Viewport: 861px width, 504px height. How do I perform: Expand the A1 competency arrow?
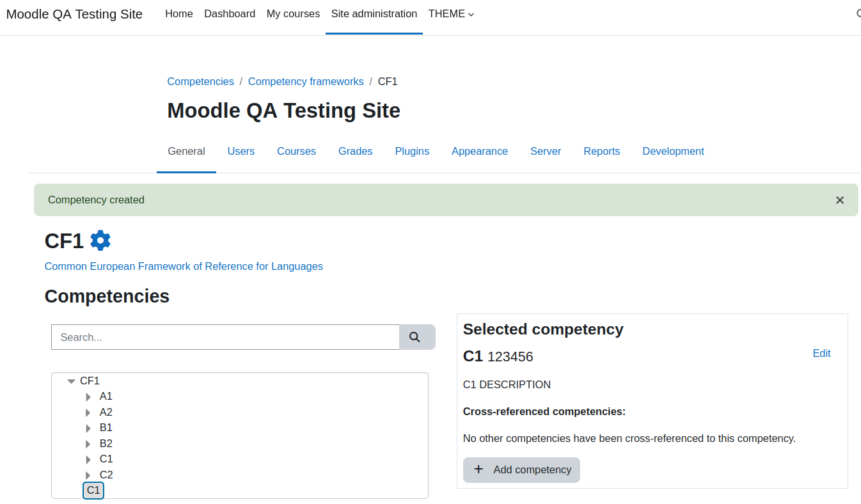[88, 397]
